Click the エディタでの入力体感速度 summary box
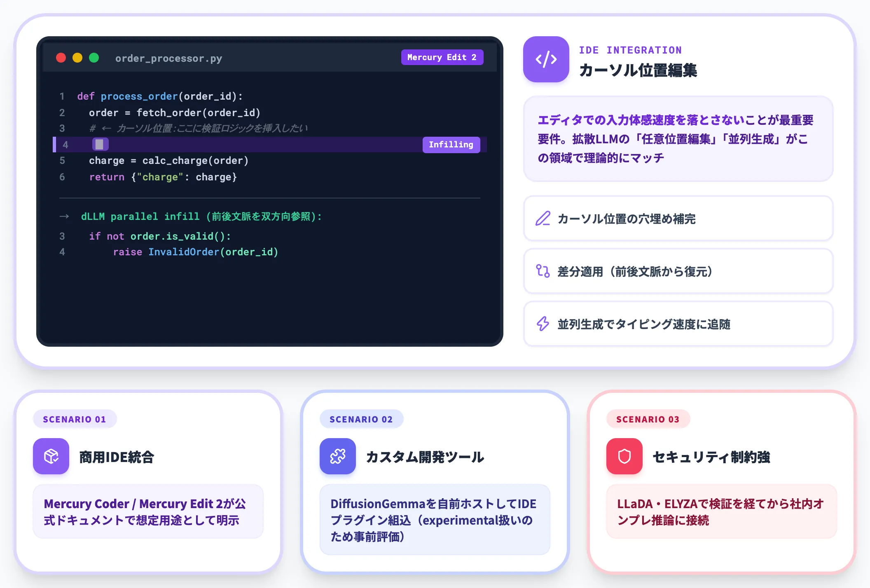Viewport: 870px width, 588px height. tap(678, 139)
